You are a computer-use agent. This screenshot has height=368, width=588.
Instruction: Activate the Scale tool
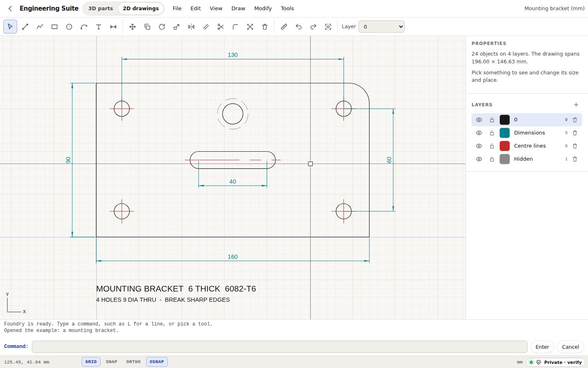176,27
